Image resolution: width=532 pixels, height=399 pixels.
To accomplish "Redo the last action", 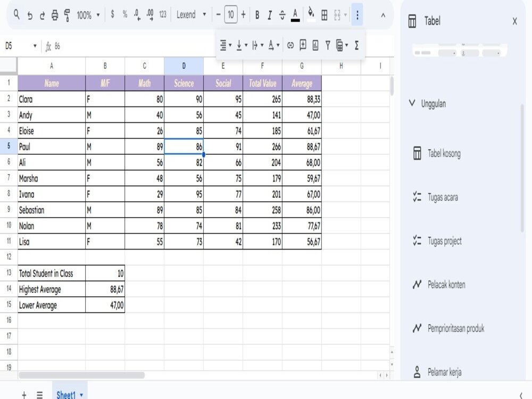I will pyautogui.click(x=42, y=15).
